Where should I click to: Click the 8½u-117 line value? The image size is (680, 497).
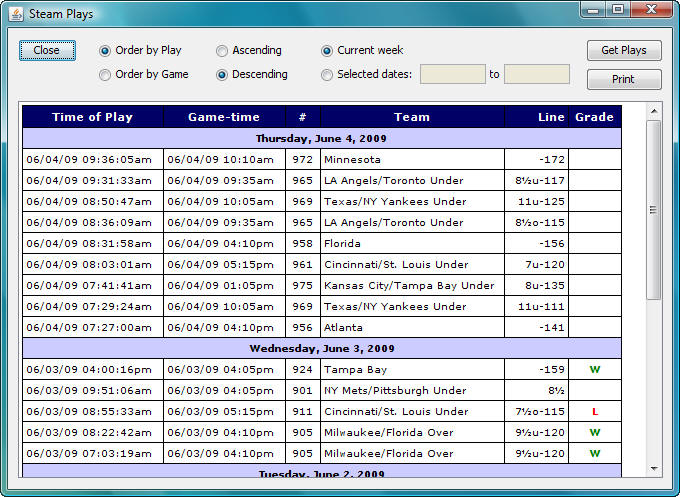pyautogui.click(x=536, y=180)
